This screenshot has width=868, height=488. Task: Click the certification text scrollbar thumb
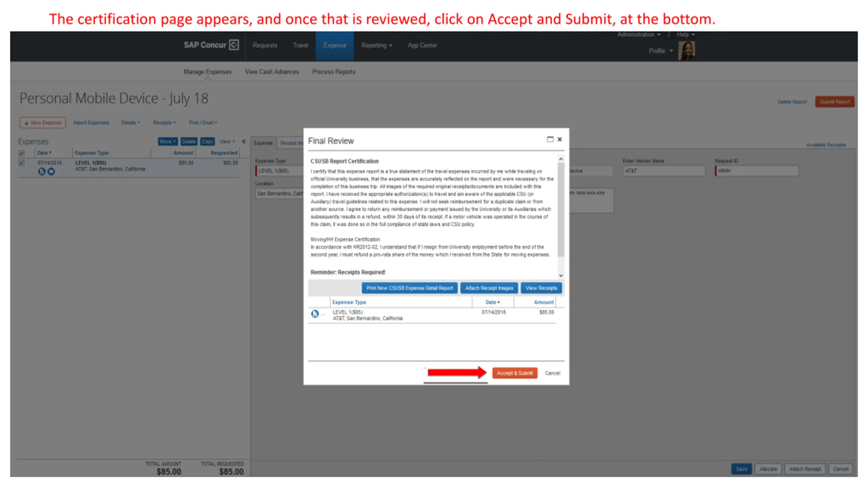[561, 210]
